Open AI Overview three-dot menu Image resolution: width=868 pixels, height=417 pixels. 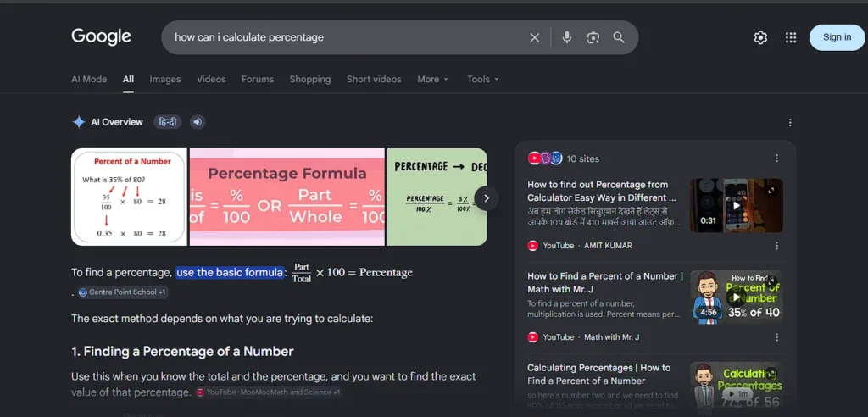pyautogui.click(x=790, y=122)
